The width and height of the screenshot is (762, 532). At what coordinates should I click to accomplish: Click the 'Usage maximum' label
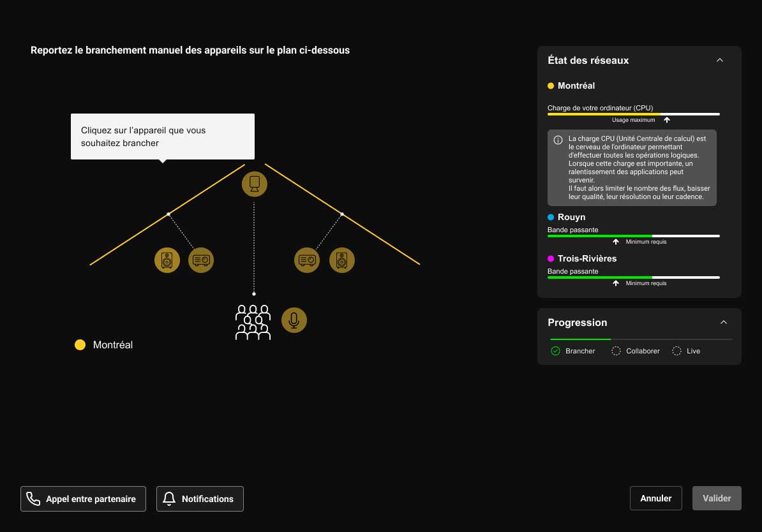pos(633,120)
